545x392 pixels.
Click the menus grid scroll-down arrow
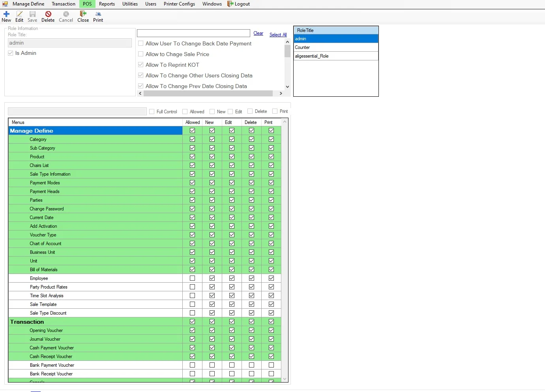pyautogui.click(x=285, y=379)
